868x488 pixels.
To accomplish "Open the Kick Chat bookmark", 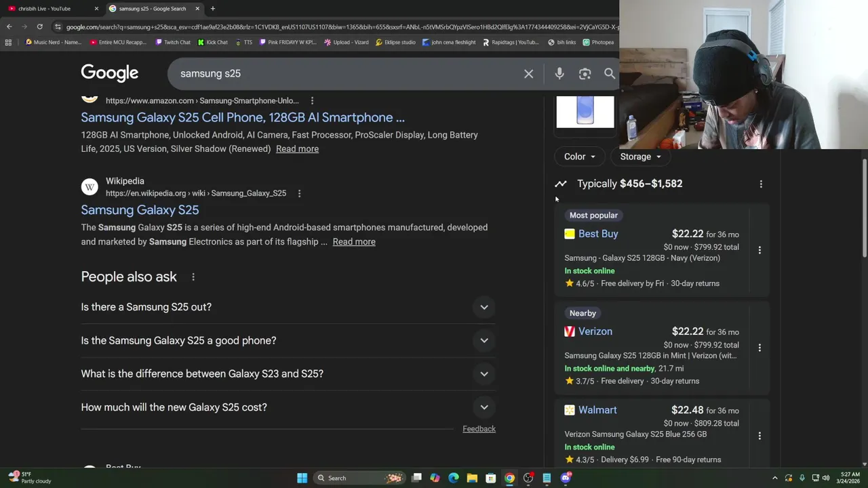I will click(212, 42).
